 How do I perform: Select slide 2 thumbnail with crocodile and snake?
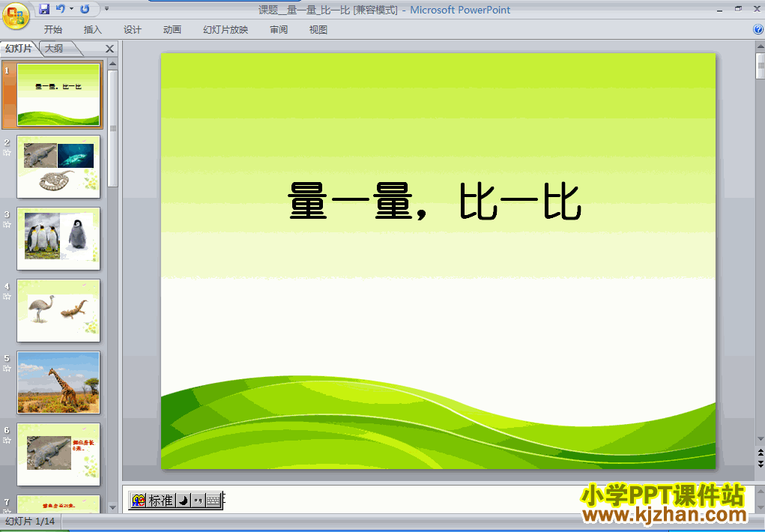58,167
